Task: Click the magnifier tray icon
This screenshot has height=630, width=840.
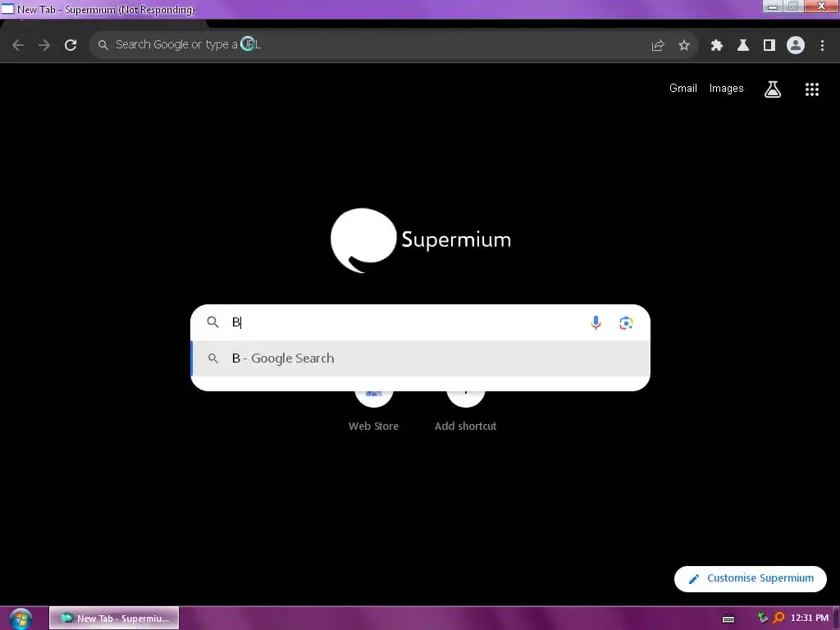Action: tap(778, 619)
